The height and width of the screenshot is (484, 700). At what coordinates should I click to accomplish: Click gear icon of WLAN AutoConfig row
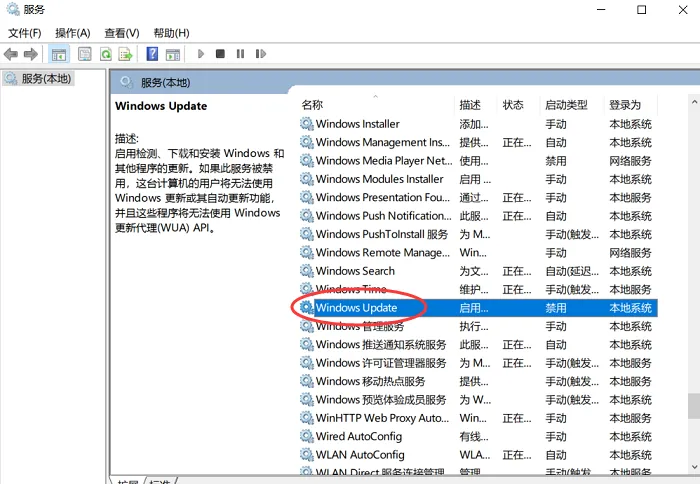pyautogui.click(x=306, y=455)
